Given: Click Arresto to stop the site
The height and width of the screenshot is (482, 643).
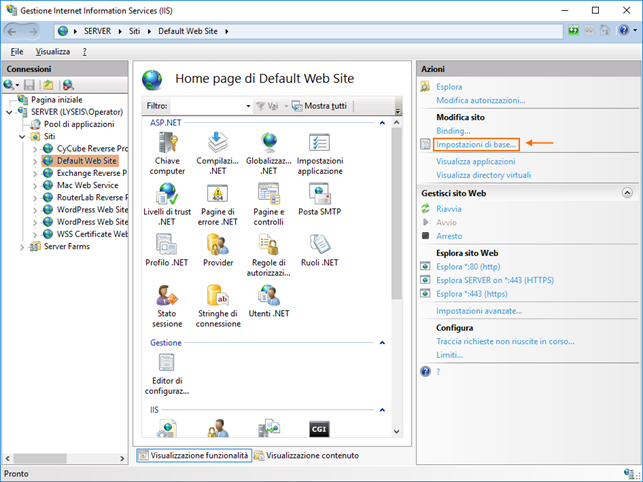Looking at the screenshot, I should (x=449, y=236).
